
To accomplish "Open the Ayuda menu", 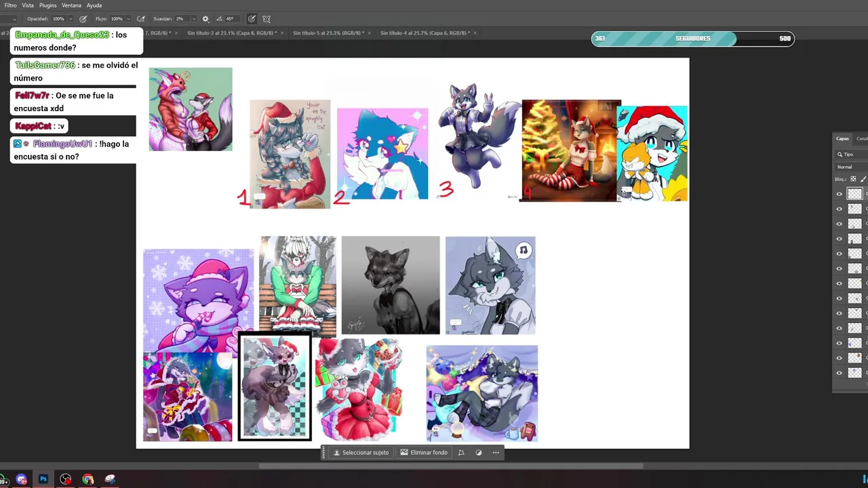I will point(94,5).
